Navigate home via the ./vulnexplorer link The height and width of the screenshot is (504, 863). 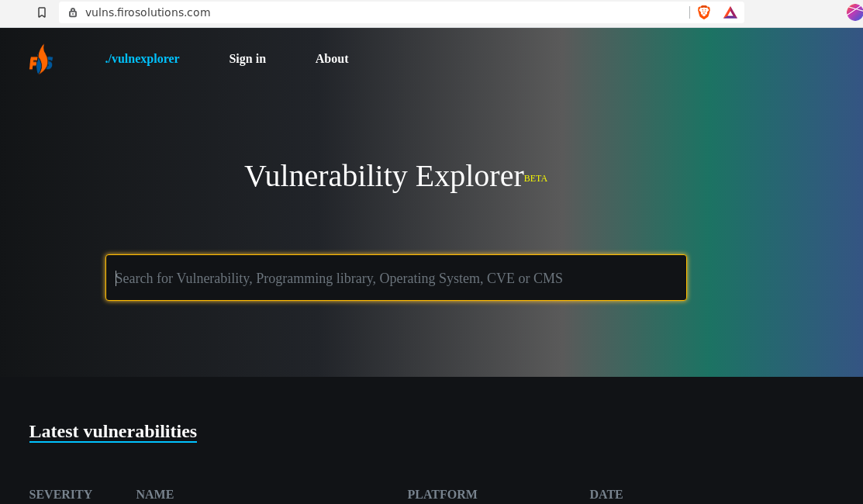click(x=142, y=58)
